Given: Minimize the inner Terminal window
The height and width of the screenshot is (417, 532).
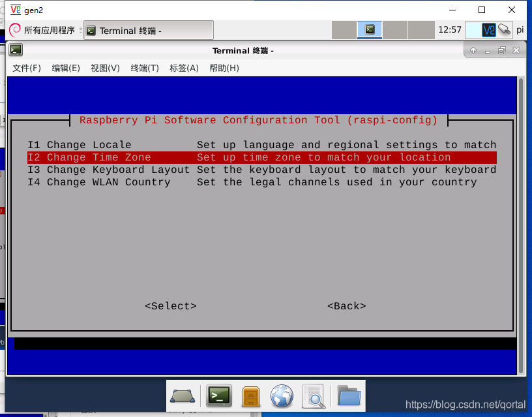Looking at the screenshot, I should pos(488,51).
